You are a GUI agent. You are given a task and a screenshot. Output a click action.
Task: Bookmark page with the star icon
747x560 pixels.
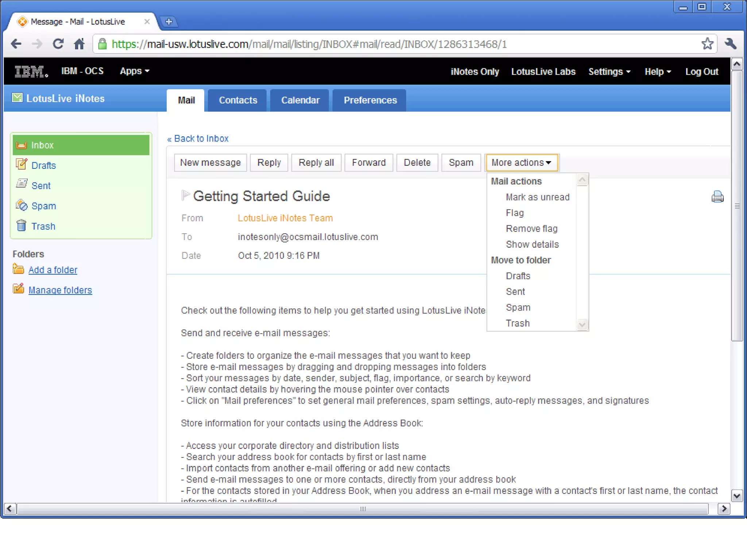(707, 44)
